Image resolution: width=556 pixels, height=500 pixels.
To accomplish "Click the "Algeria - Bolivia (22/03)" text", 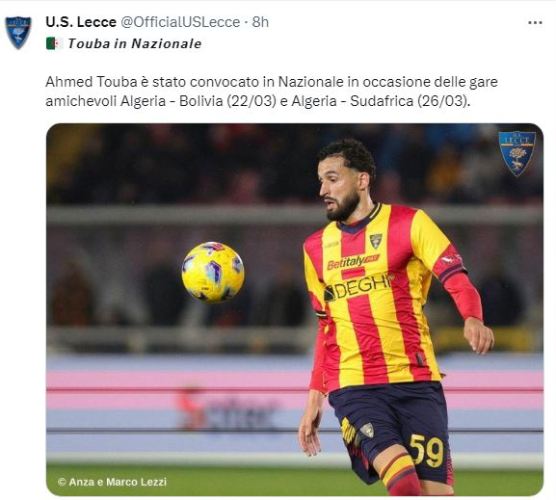I will [x=198, y=101].
